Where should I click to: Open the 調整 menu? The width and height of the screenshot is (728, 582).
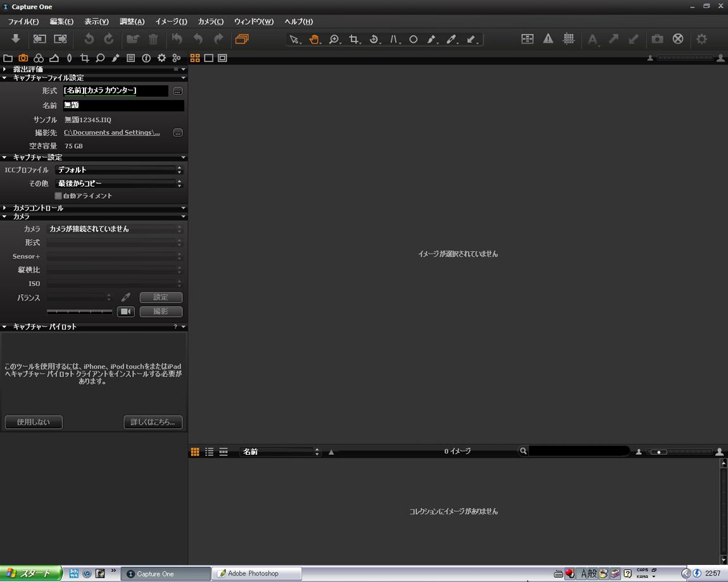[132, 22]
